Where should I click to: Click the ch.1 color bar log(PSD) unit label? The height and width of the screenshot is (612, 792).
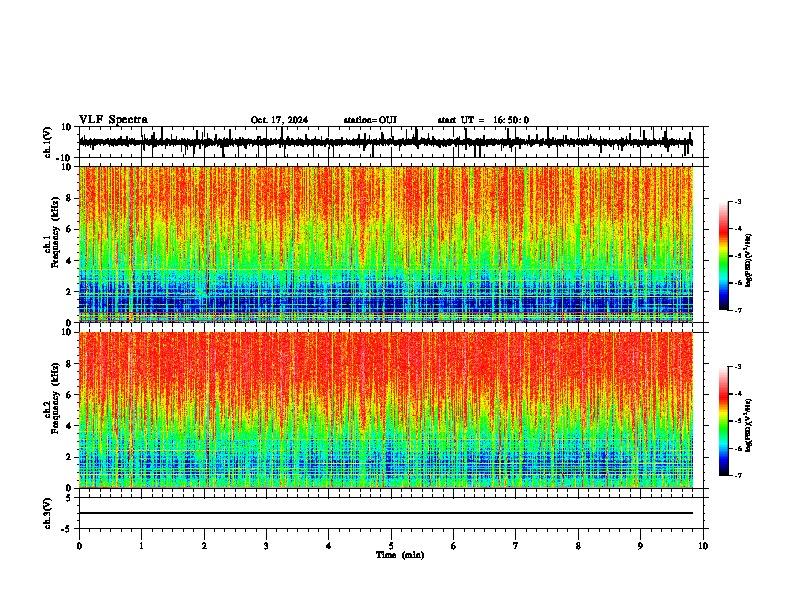749,261
